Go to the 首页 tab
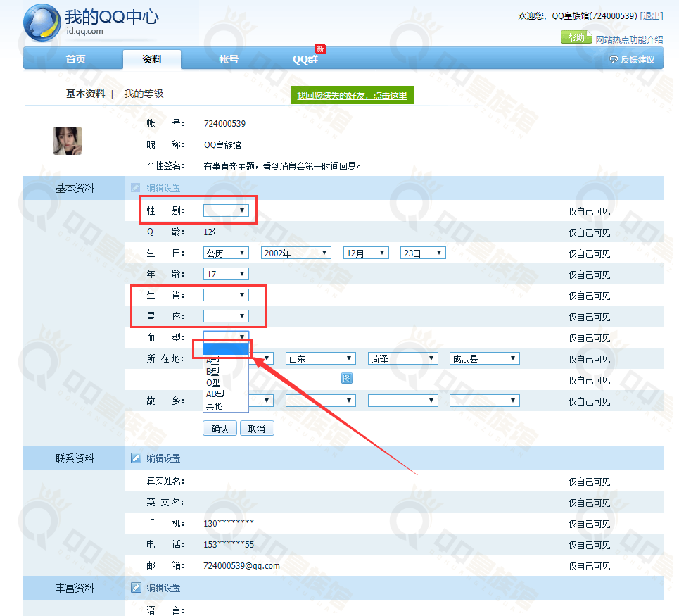 click(76, 59)
